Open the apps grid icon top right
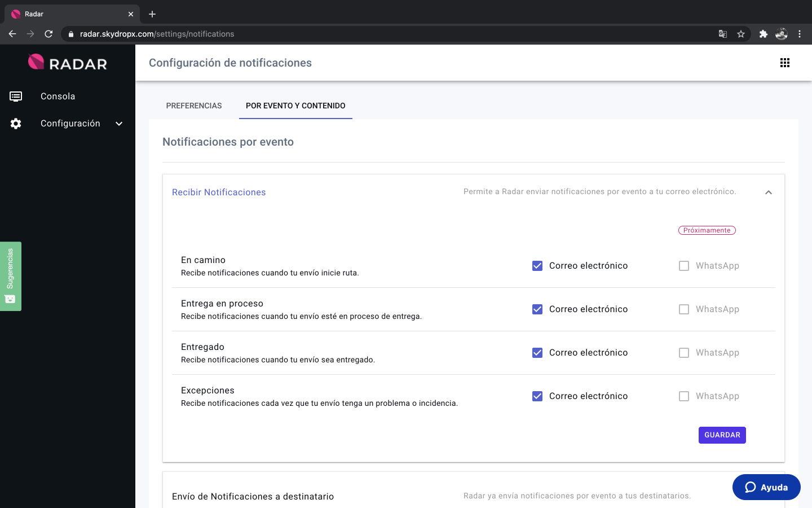Viewport: 812px width, 508px height. (785, 63)
